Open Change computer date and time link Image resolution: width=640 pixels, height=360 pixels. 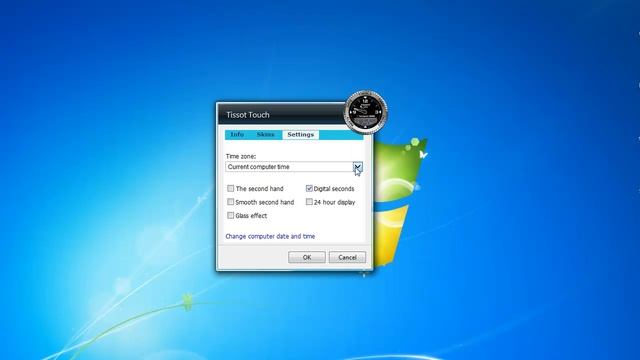pyautogui.click(x=270, y=236)
